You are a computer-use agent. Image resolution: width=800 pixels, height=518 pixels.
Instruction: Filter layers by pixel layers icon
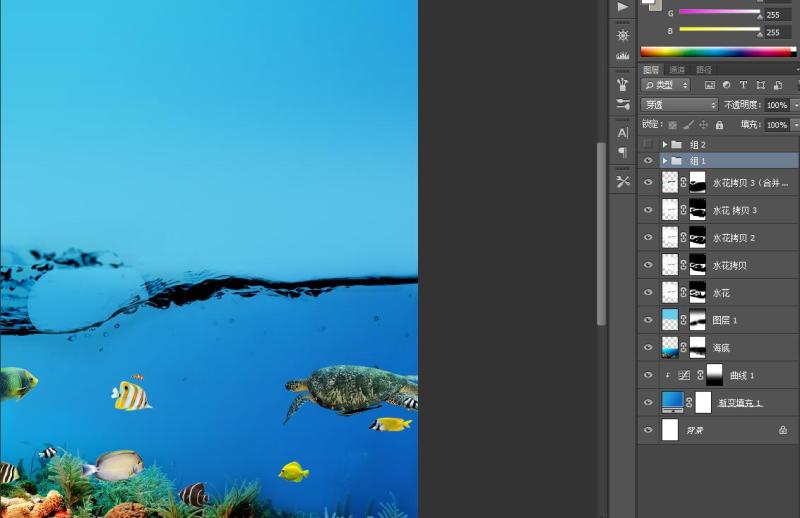click(x=710, y=85)
